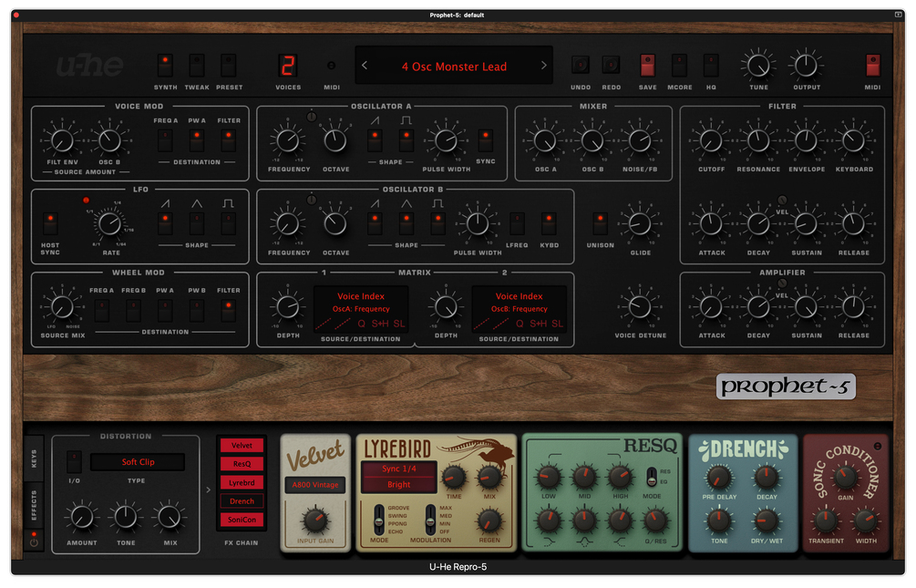The width and height of the screenshot is (916, 588).
Task: Toggle the top-right MIDI switch
Action: [x=873, y=65]
